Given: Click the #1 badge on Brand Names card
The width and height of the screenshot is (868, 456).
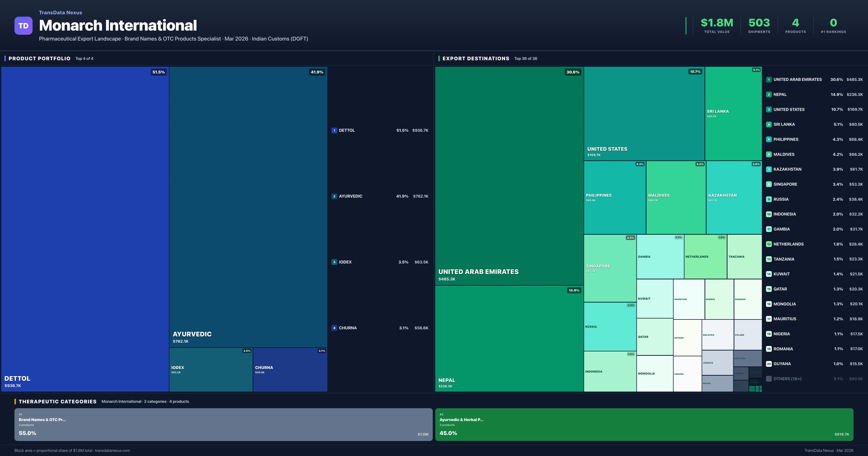Looking at the screenshot, I should [21, 414].
